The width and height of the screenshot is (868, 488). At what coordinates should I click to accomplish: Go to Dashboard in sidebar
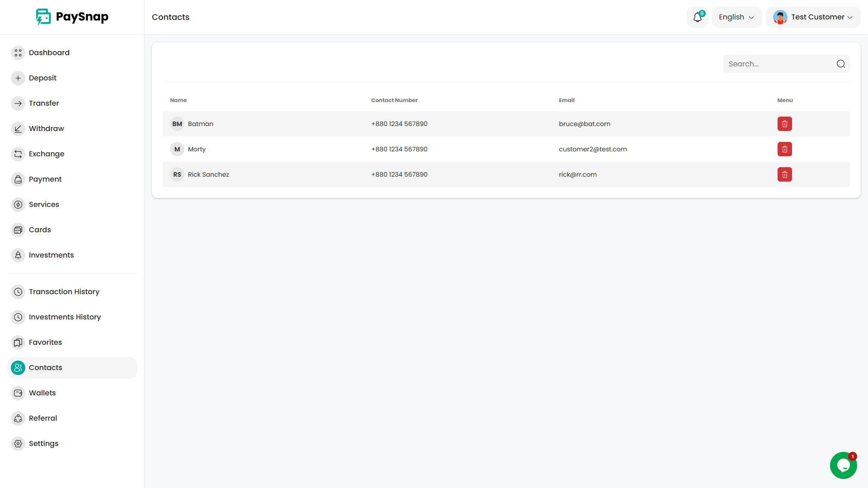(49, 52)
